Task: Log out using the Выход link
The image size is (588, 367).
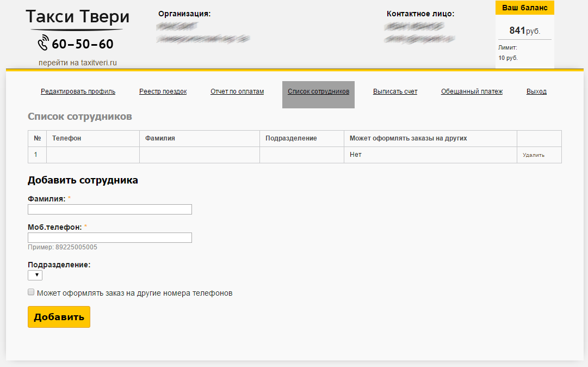Action: pyautogui.click(x=536, y=91)
